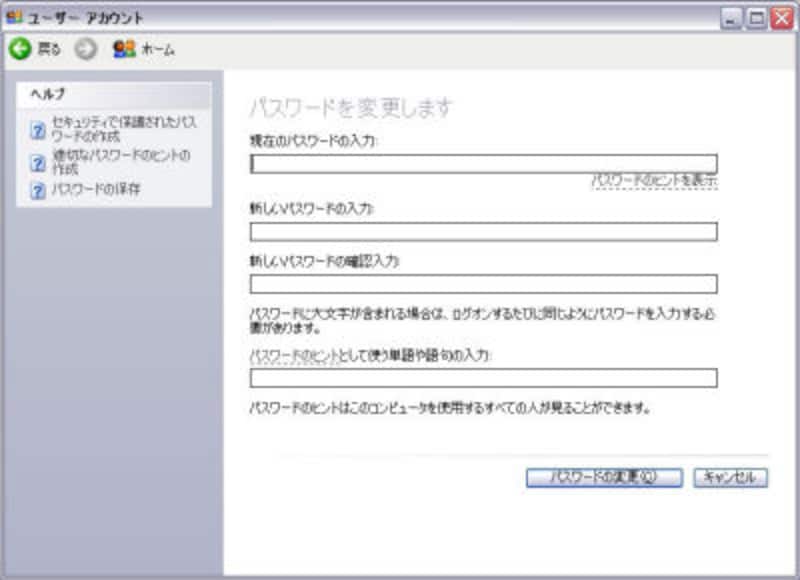Click the greyed-out Forward arrow button
This screenshot has width=800, height=580.
(x=86, y=49)
